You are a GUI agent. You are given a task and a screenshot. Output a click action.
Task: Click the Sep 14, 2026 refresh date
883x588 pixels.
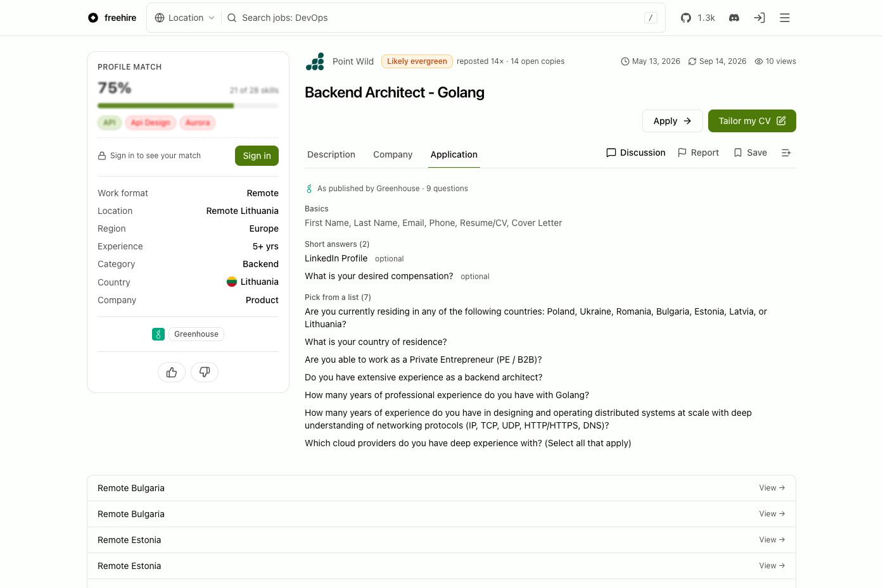(717, 61)
